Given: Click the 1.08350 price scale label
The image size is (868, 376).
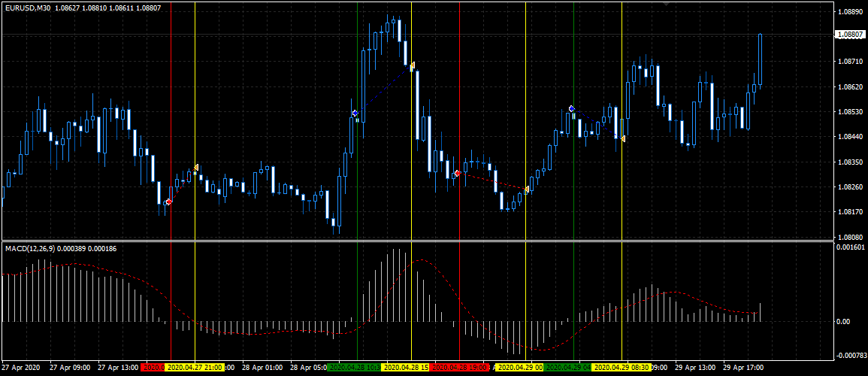Looking at the screenshot, I should click(848, 162).
